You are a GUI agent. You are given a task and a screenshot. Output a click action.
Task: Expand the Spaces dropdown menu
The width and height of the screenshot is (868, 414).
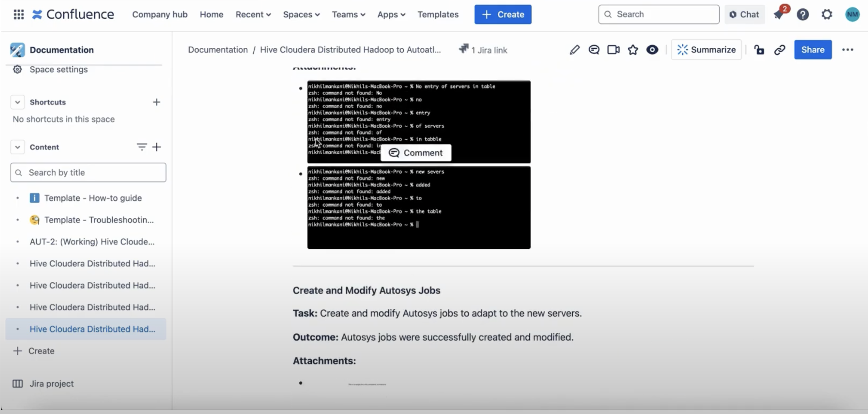(301, 15)
